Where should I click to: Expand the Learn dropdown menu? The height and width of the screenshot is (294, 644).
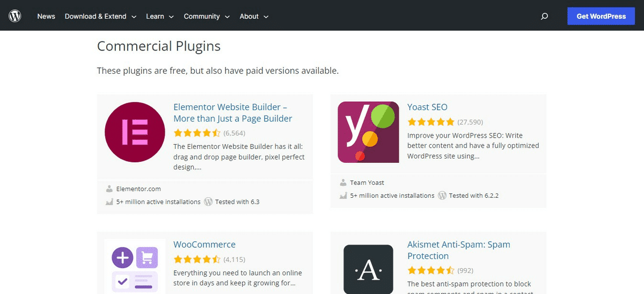click(160, 16)
